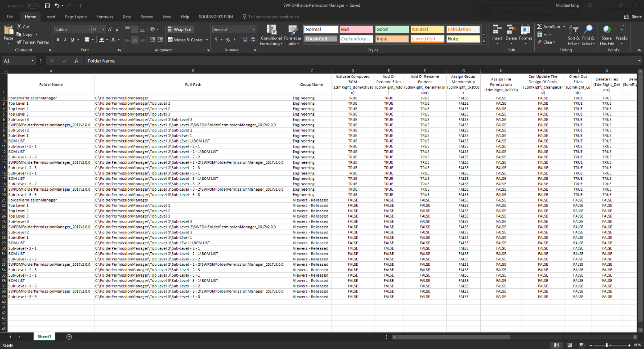Open the File tab

tap(10, 17)
